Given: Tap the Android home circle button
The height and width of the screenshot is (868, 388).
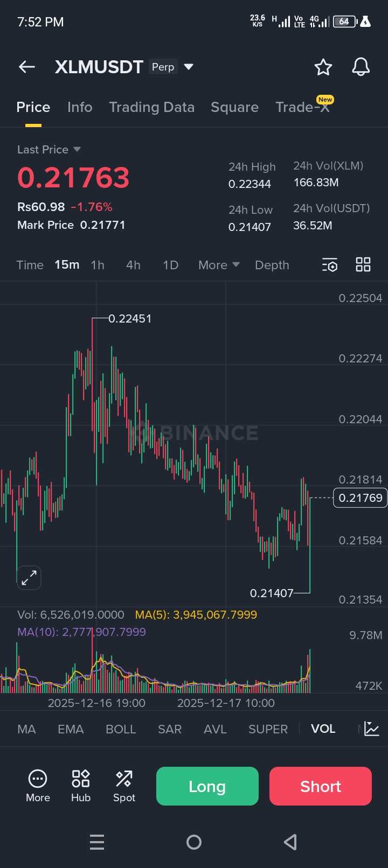Looking at the screenshot, I should point(194,842).
